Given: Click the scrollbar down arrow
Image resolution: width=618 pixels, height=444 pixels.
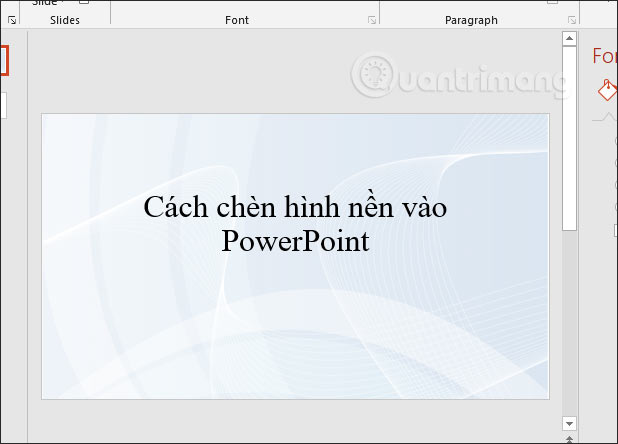Looking at the screenshot, I should 569,424.
